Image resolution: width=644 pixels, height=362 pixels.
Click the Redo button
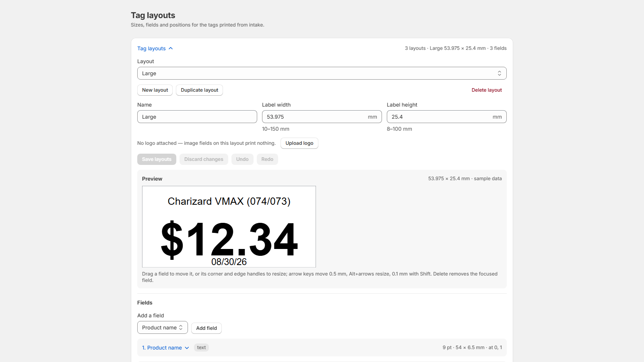[x=267, y=159]
